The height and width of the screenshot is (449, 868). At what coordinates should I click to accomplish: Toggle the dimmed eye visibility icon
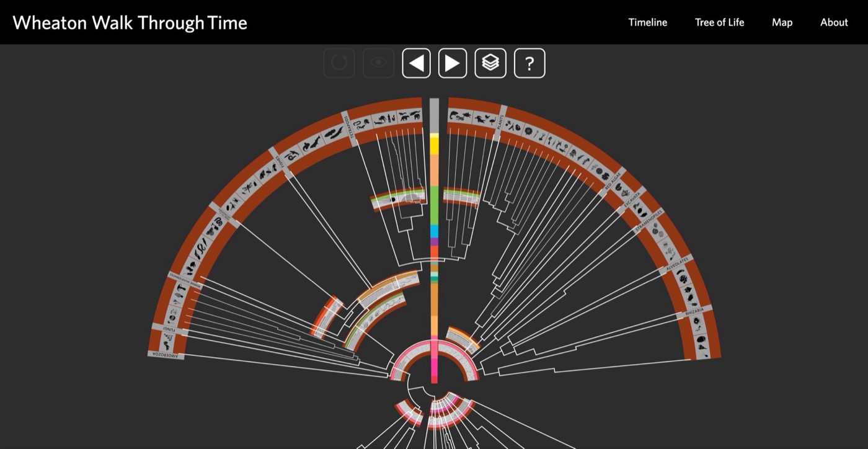378,63
